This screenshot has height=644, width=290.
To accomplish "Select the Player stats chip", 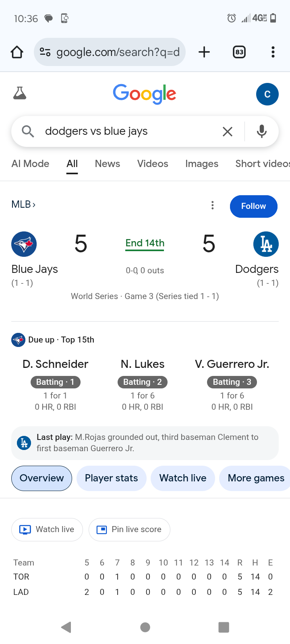I will [x=111, y=478].
